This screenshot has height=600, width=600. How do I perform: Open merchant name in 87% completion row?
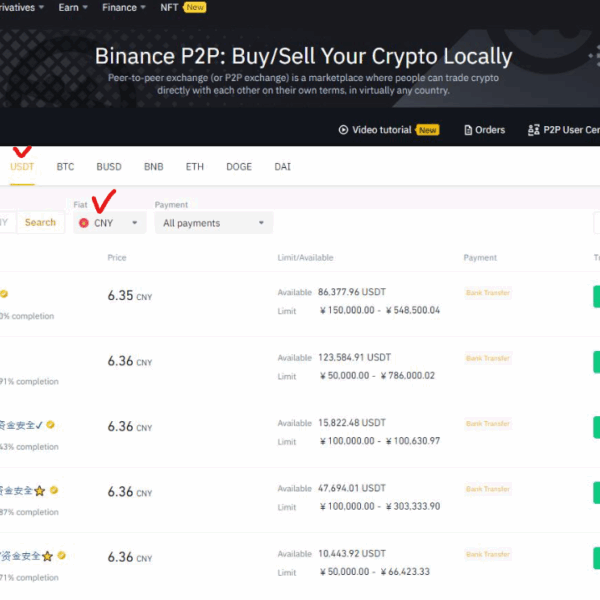(23, 491)
